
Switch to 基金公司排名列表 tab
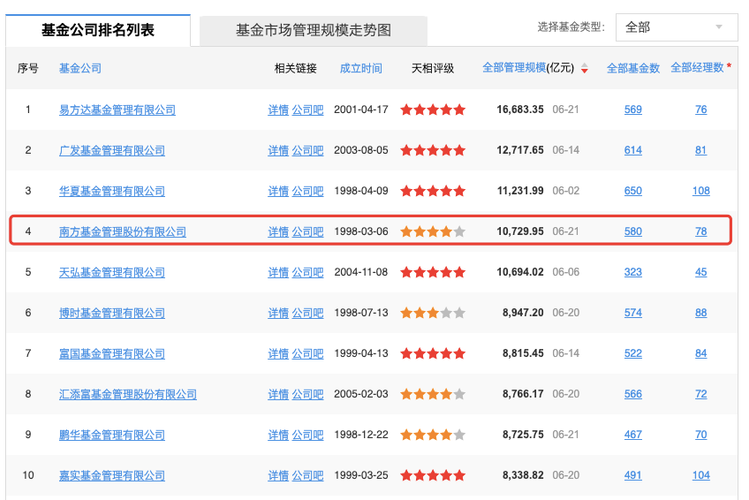coord(98,30)
